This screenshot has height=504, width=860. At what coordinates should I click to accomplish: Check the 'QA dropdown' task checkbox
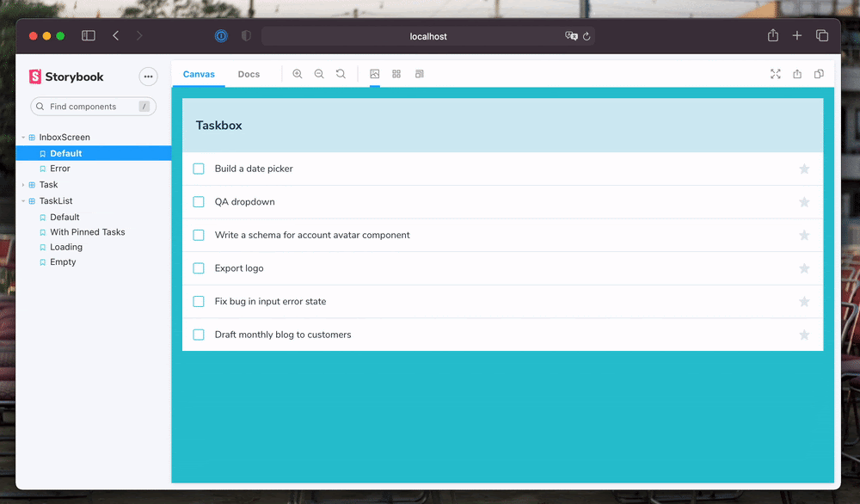click(199, 202)
